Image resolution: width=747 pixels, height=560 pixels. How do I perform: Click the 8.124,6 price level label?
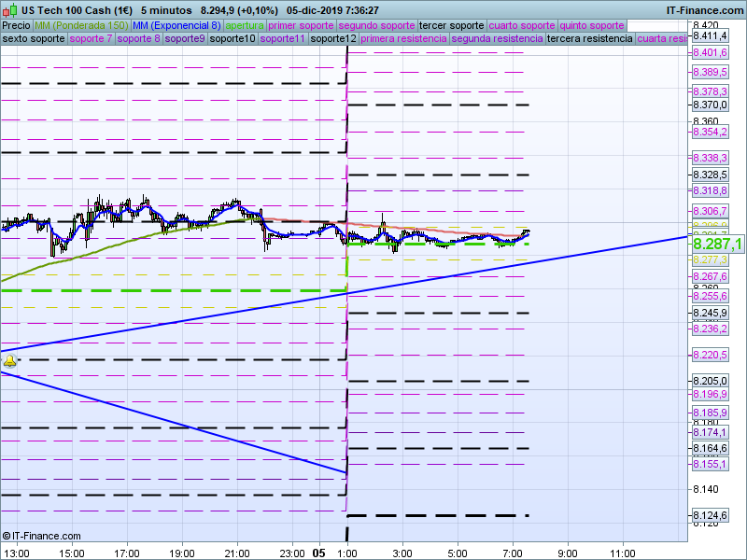[710, 515]
